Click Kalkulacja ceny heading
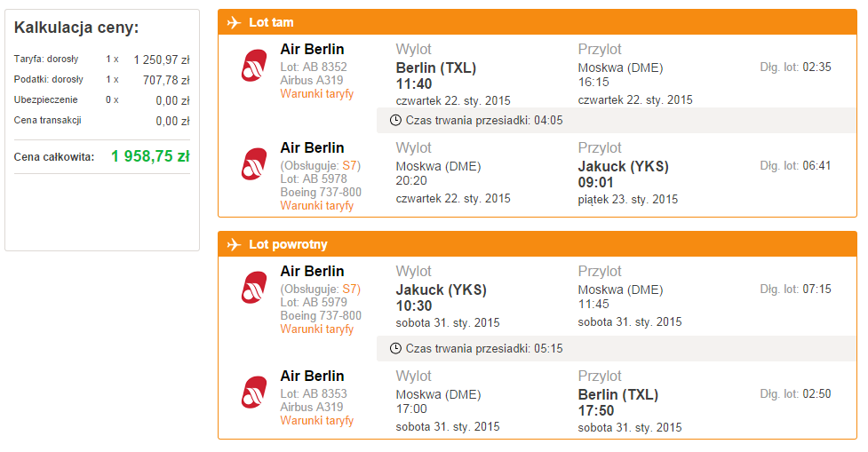Screen dimensions: 868x452 pyautogui.click(x=76, y=28)
